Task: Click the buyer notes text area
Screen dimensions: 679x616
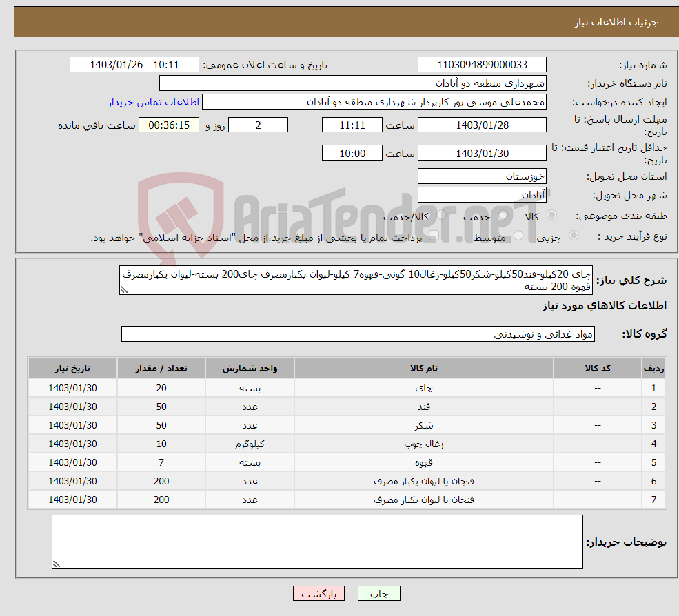Action: pos(317,542)
